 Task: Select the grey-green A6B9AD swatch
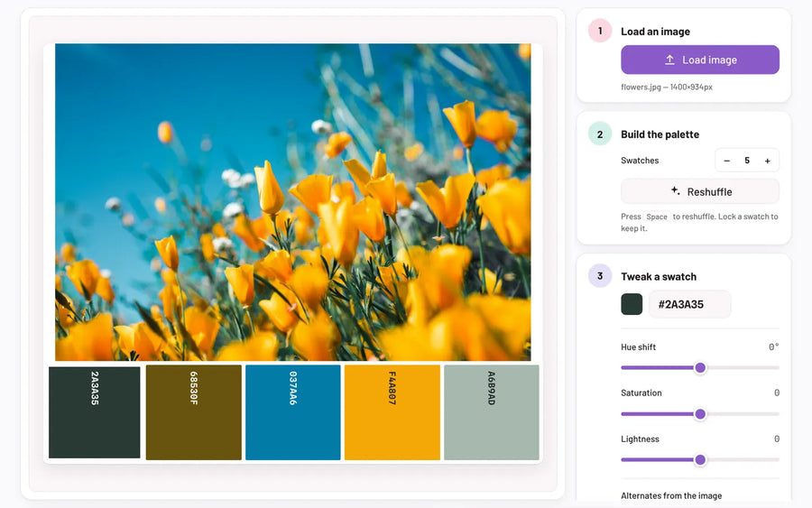point(492,412)
